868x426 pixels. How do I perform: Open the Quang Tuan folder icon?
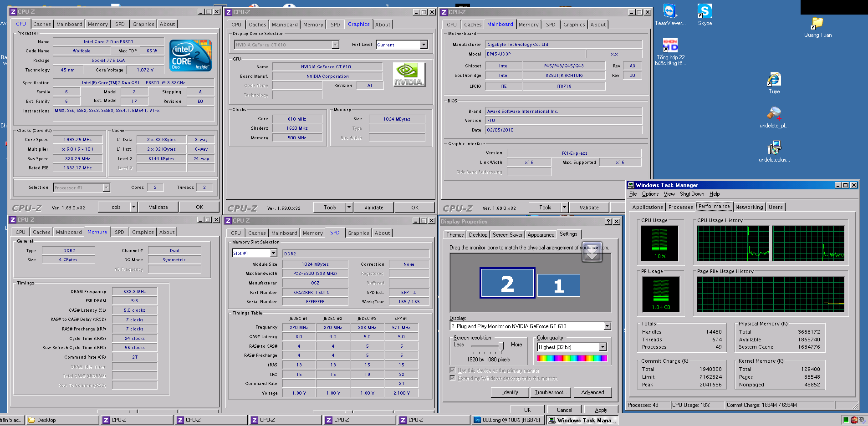click(x=817, y=24)
